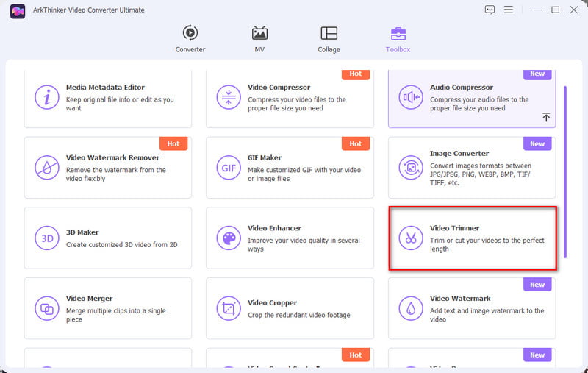Open the Collage tab

point(329,39)
